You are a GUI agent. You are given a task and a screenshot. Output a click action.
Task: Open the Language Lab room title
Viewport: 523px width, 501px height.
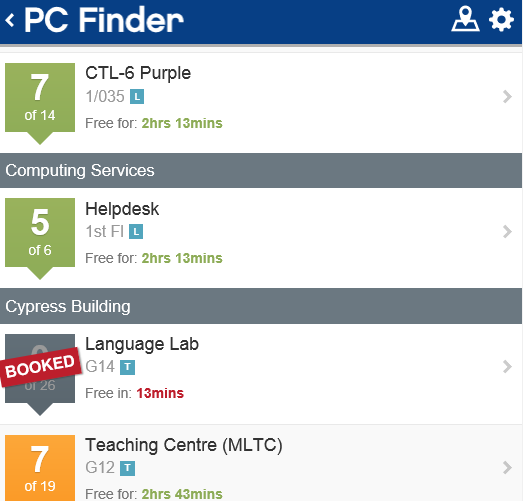pyautogui.click(x=142, y=344)
